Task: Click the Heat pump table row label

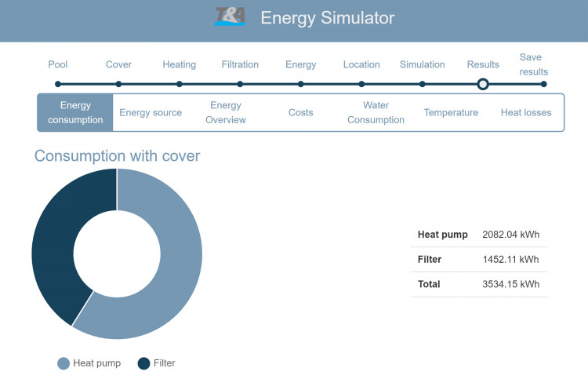Action: coord(442,235)
